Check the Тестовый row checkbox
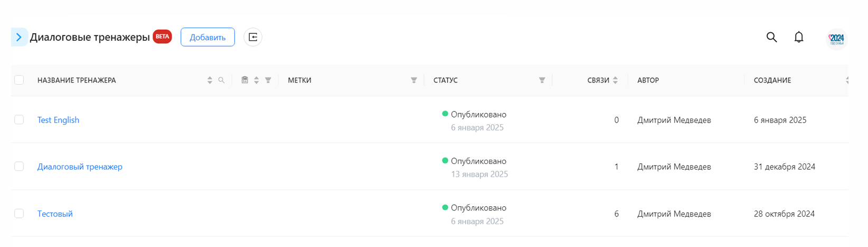 point(19,214)
